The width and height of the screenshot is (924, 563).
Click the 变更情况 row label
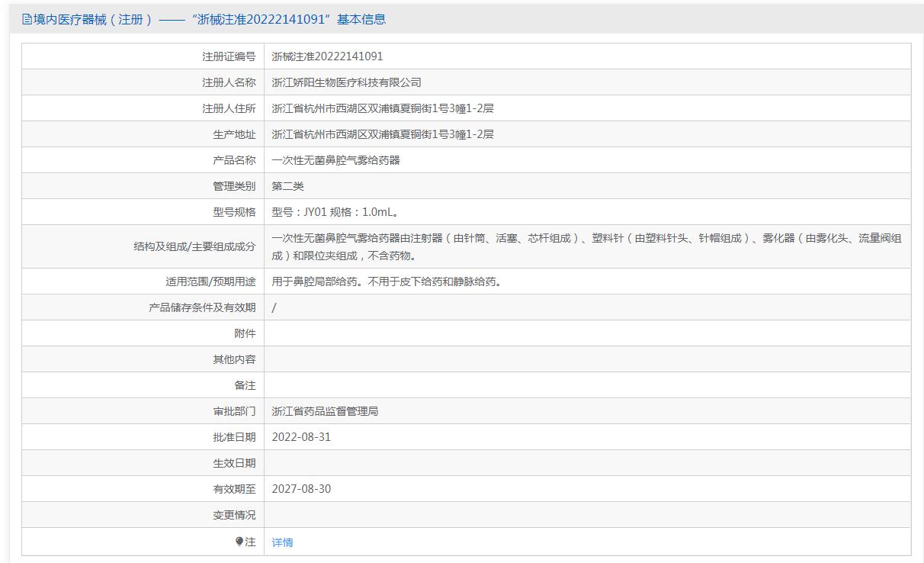pyautogui.click(x=234, y=515)
